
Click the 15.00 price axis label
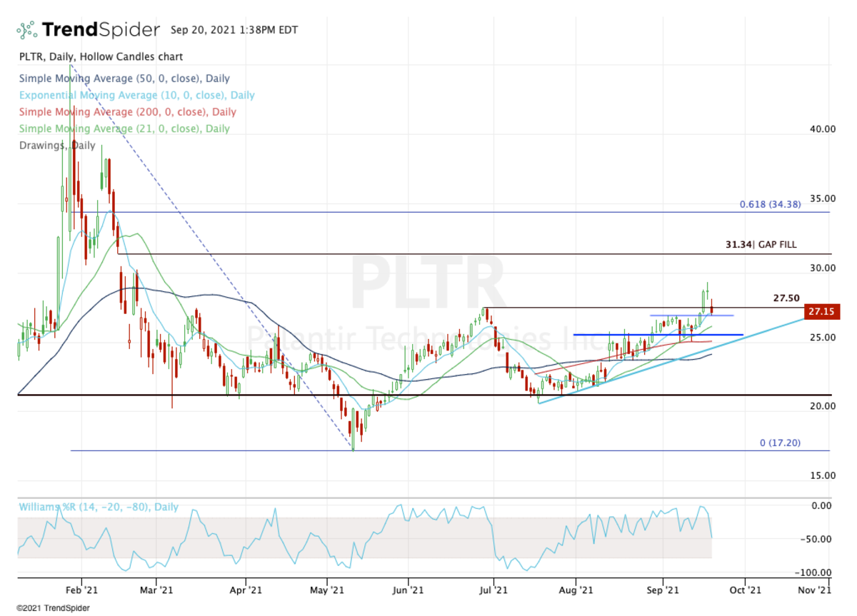pyautogui.click(x=823, y=475)
